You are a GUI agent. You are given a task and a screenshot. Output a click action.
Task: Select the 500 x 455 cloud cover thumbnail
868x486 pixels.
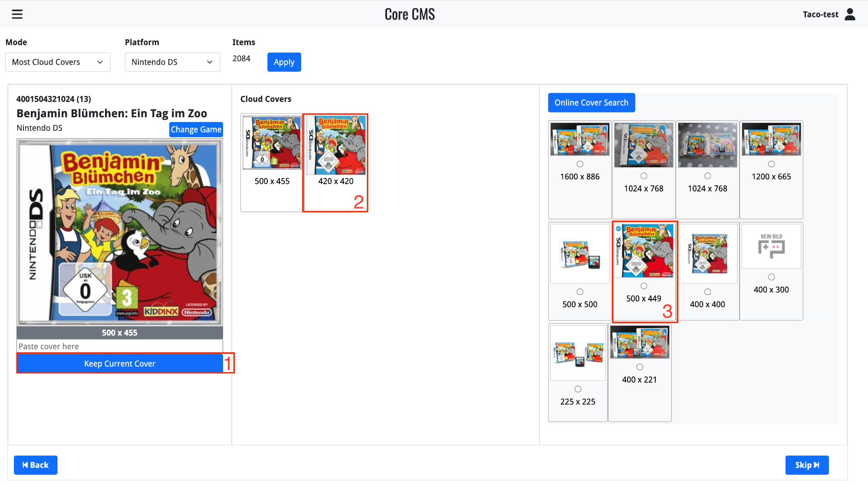point(272,142)
